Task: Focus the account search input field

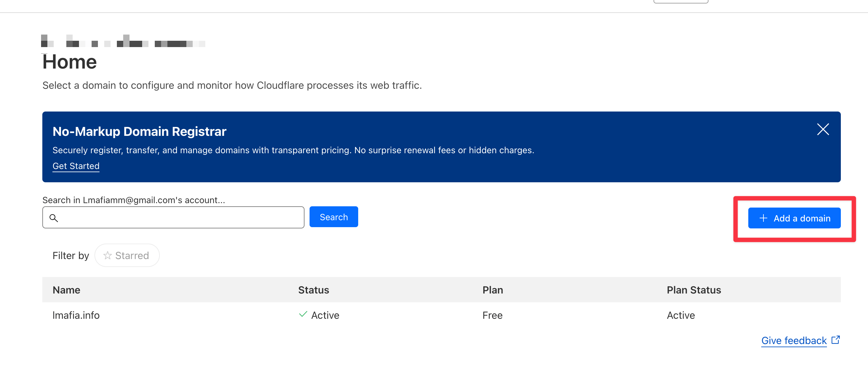Action: (x=178, y=218)
